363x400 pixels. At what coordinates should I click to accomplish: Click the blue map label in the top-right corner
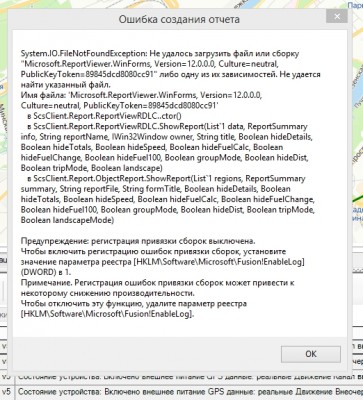355,5
